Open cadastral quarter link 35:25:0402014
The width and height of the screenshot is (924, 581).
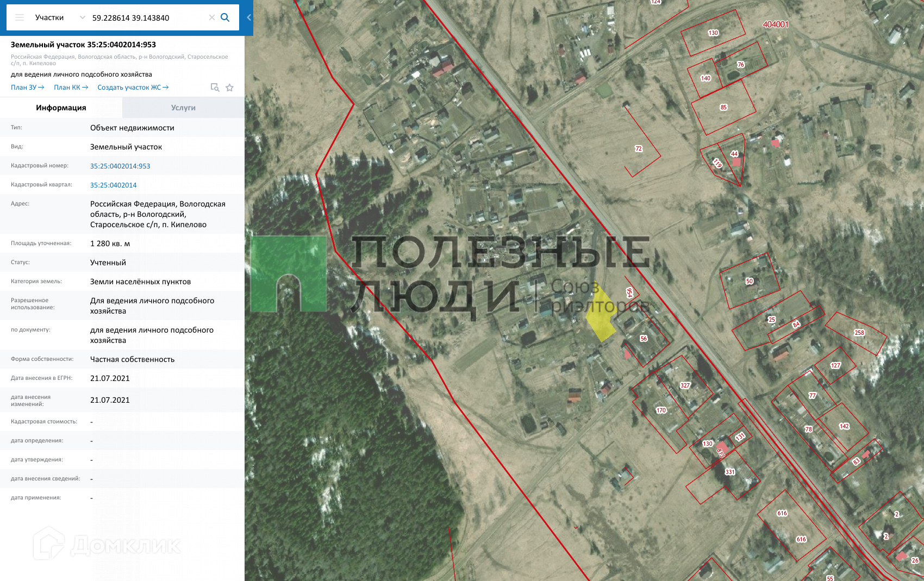113,185
